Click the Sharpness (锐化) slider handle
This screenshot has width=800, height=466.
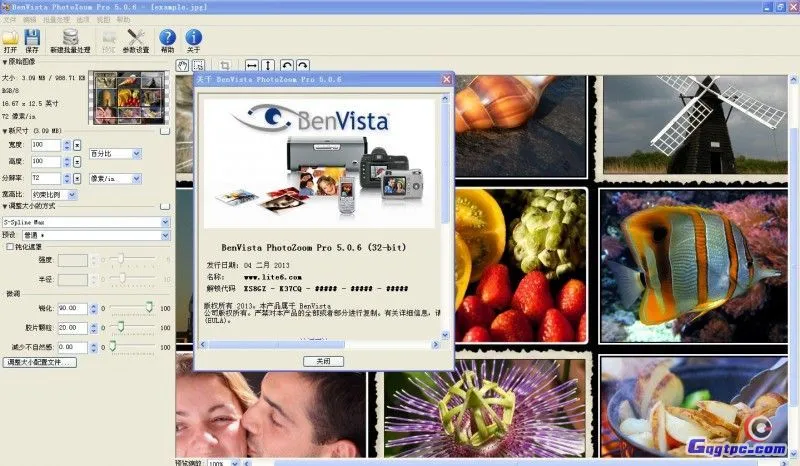pos(149,308)
